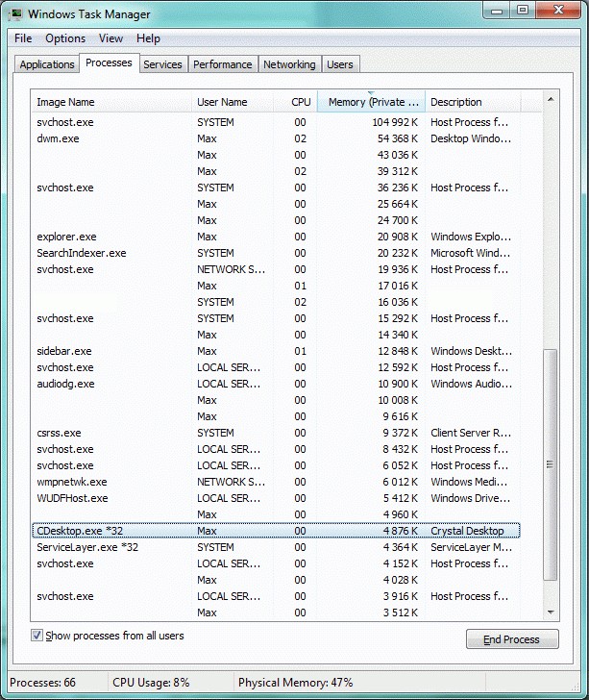Viewport: 589px width, 700px height.
Task: Click the vertical scrollbar thumb
Action: click(x=551, y=464)
